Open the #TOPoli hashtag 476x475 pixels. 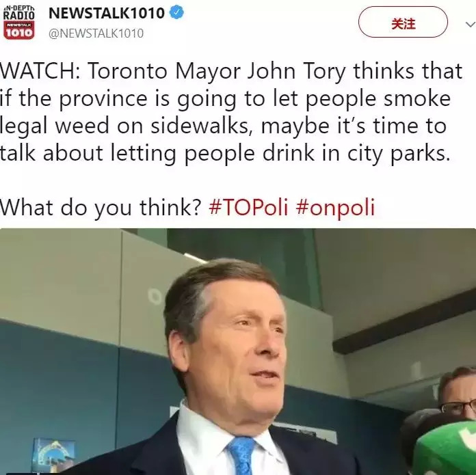pyautogui.click(x=248, y=208)
